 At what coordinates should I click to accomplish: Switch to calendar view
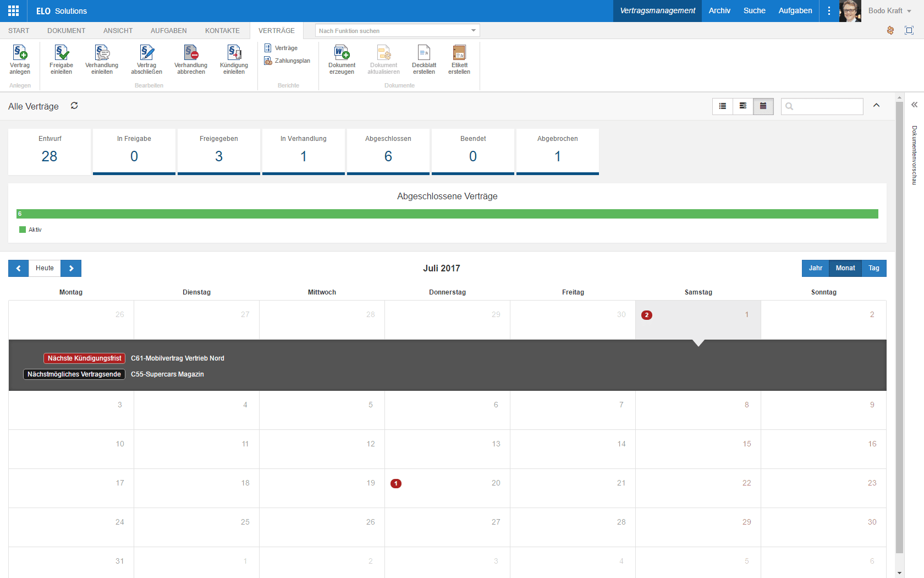pyautogui.click(x=763, y=106)
